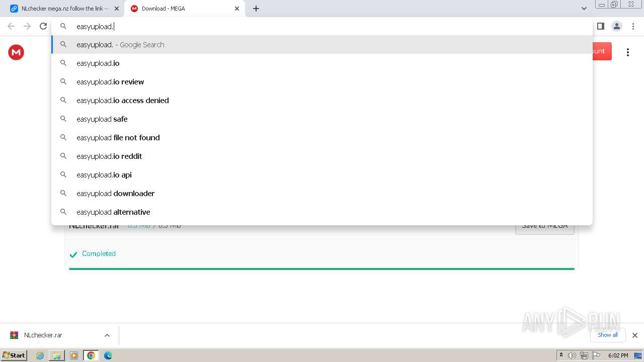The height and width of the screenshot is (362, 644).
Task: Choose 'easyupload.io api' suggestion
Action: (322, 175)
